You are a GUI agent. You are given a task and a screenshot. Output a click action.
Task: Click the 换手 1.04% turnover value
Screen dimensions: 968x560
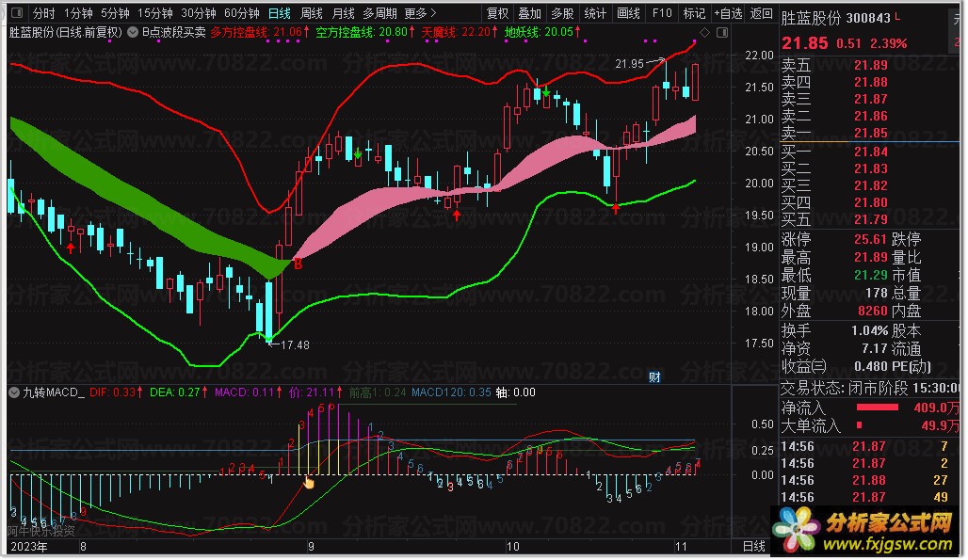click(x=869, y=330)
